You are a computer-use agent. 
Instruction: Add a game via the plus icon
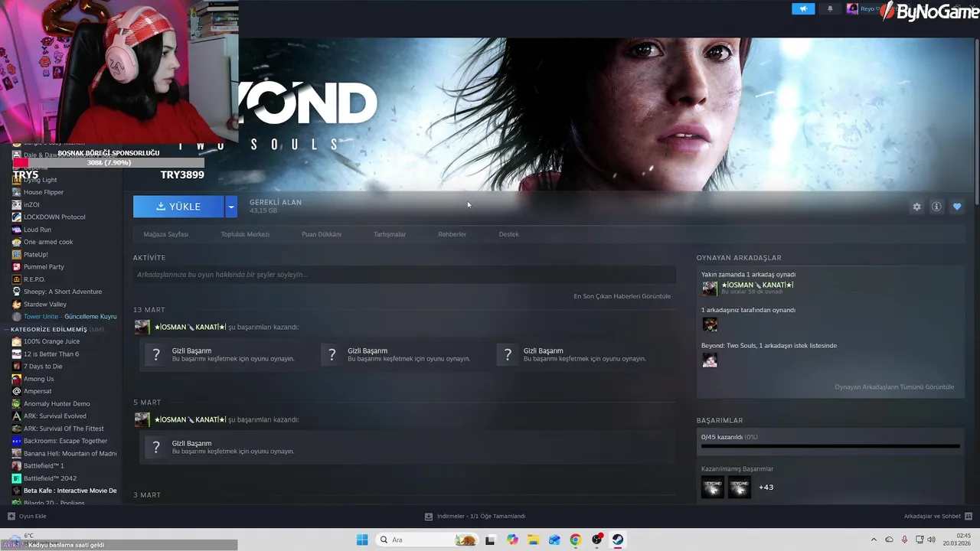tap(11, 517)
